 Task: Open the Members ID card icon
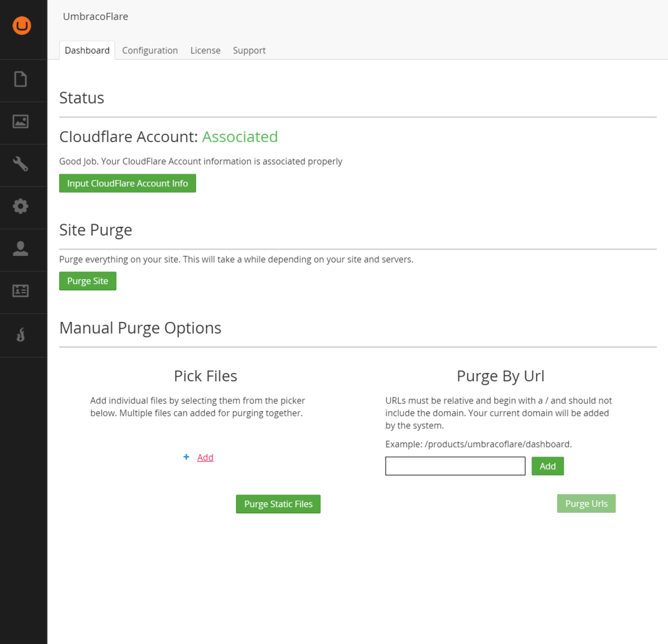coord(21,291)
